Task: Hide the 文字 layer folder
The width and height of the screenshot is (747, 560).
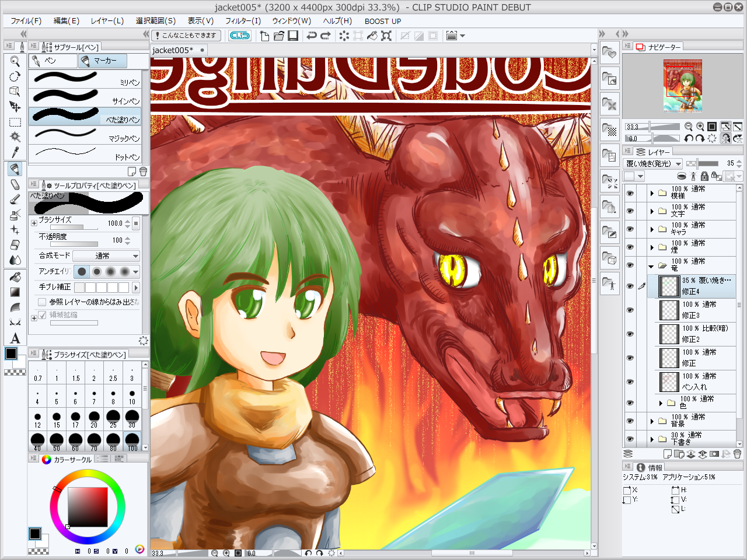Action: pyautogui.click(x=630, y=211)
